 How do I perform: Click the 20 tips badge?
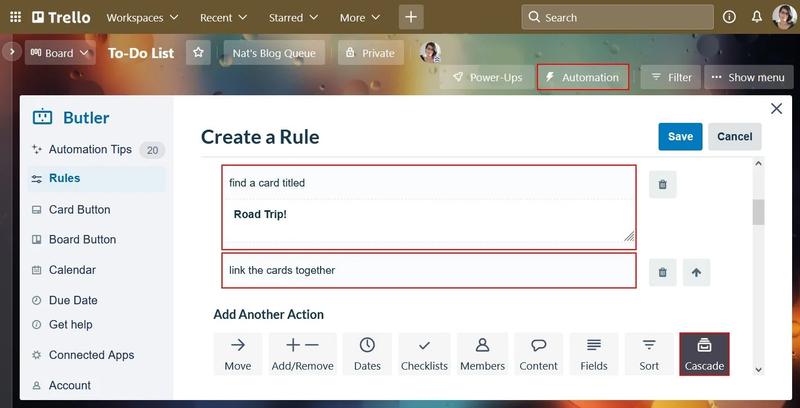[x=152, y=150]
